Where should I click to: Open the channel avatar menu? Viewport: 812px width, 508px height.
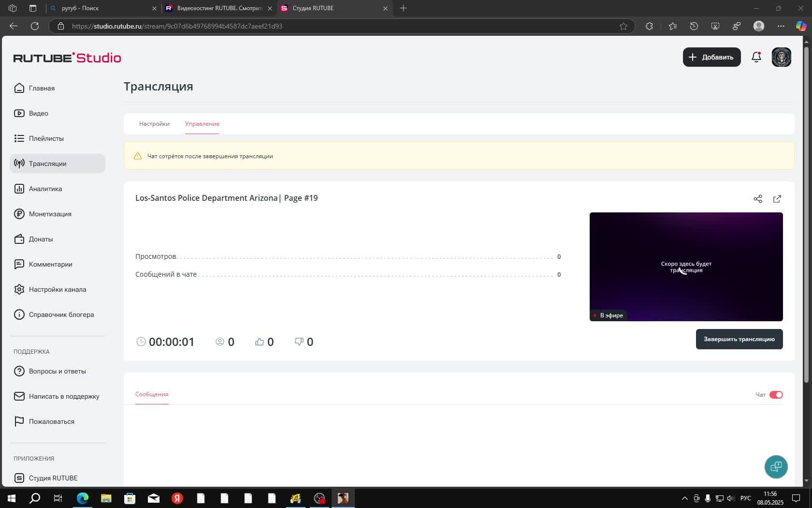[x=782, y=57]
